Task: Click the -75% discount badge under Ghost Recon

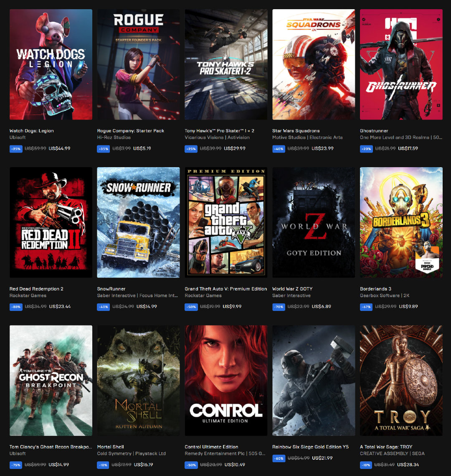Action: point(15,465)
